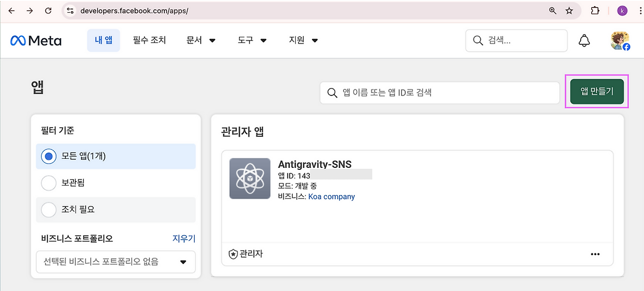Bookmark this page with the star icon
Image resolution: width=644 pixels, height=291 pixels.
tap(569, 11)
